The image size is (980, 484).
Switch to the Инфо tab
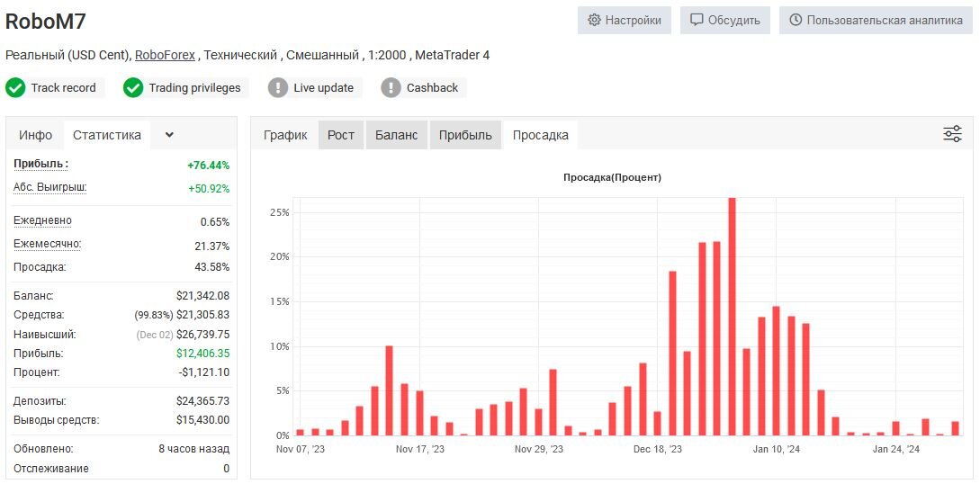(x=36, y=135)
